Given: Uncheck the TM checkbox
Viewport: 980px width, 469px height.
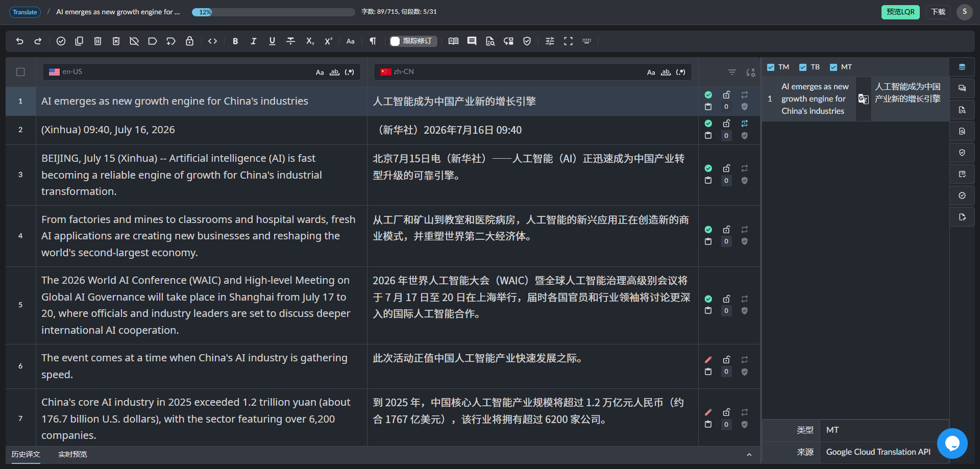Looking at the screenshot, I should [x=771, y=67].
